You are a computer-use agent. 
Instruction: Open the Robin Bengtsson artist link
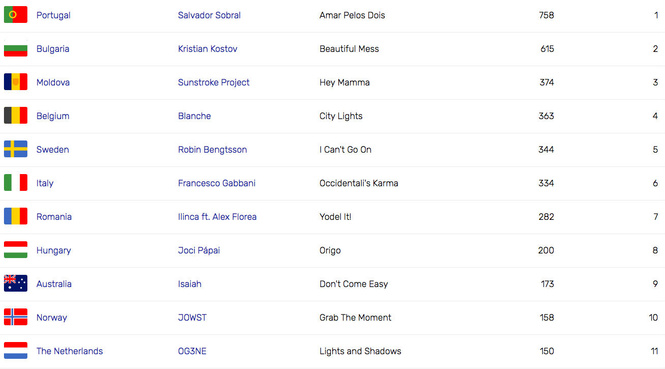pos(212,150)
